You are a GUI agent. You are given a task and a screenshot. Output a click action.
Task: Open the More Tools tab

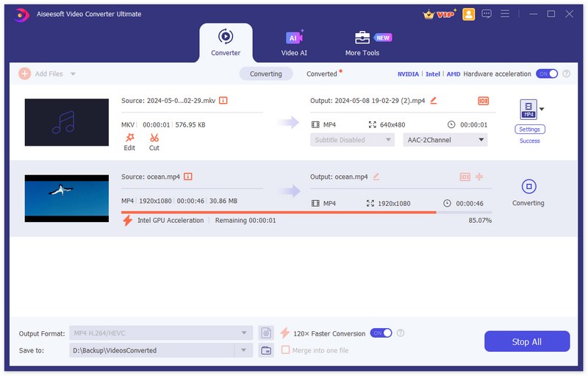[362, 43]
